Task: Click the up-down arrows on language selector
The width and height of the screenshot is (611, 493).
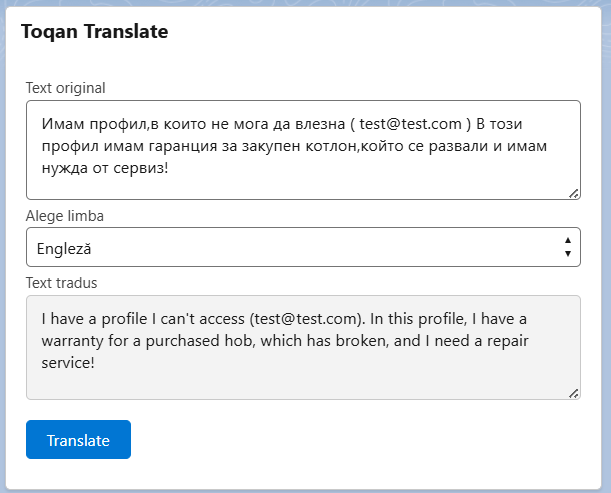Action: [x=568, y=247]
